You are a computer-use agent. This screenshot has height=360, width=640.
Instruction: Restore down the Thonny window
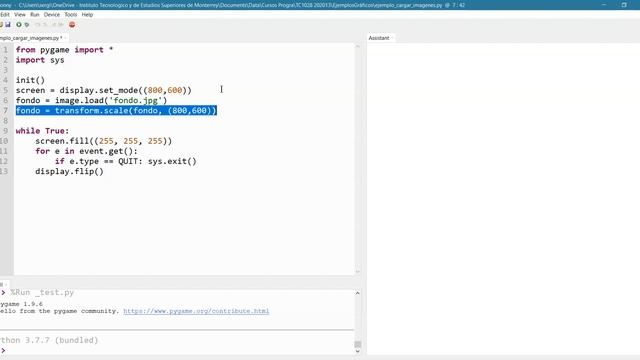click(624, 5)
